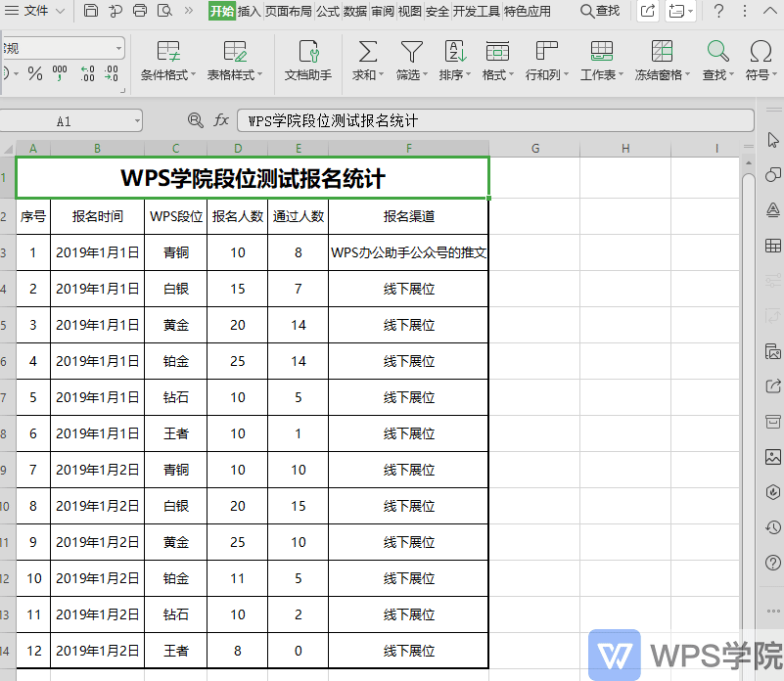The image size is (784, 681).
Task: Click the select-all corner of the sheet
Action: (x=8, y=149)
